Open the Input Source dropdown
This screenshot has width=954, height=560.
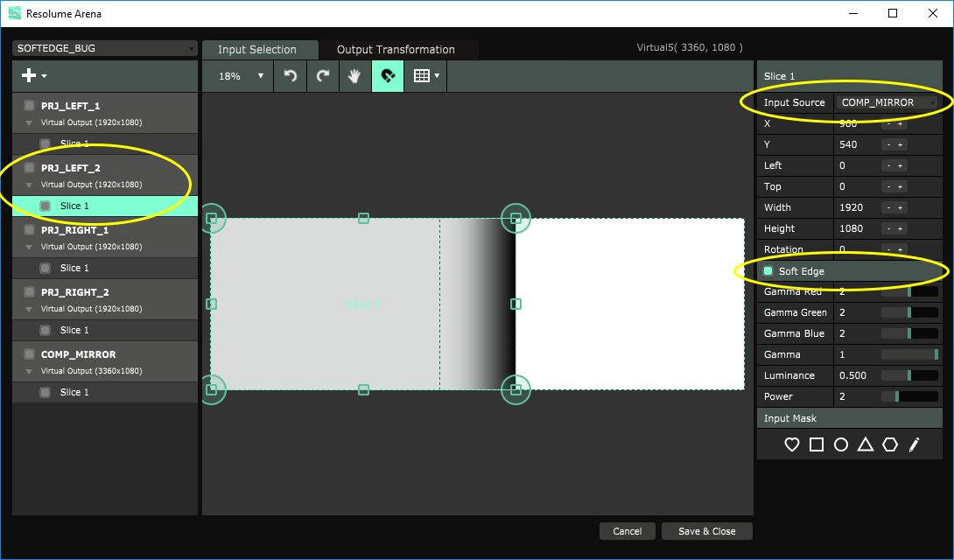(887, 102)
